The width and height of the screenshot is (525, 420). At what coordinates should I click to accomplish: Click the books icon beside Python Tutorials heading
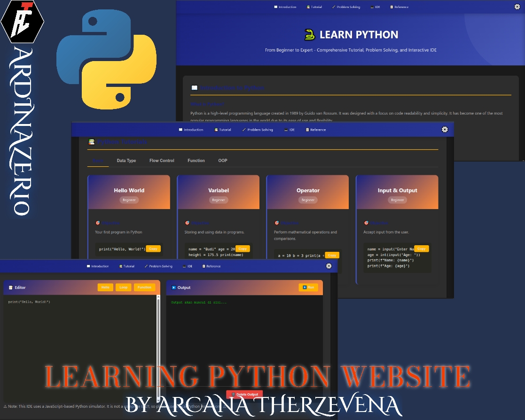[92, 141]
